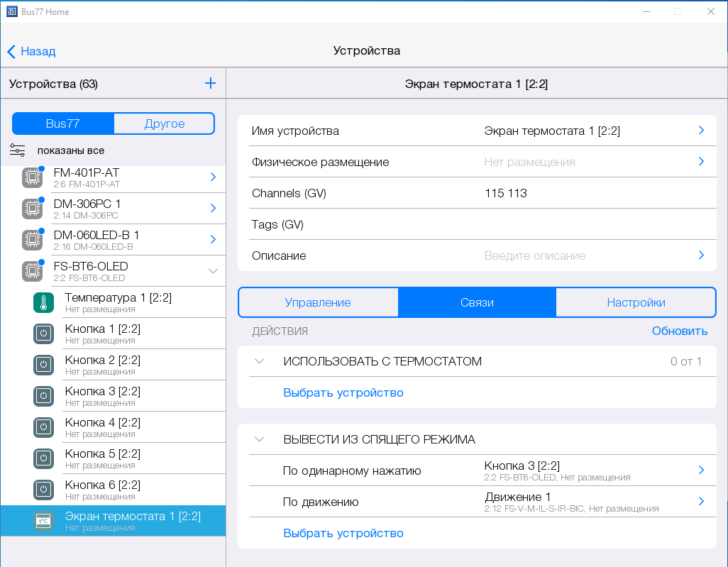This screenshot has height=567, width=728.
Task: Open the Настройки tab
Action: (x=636, y=302)
